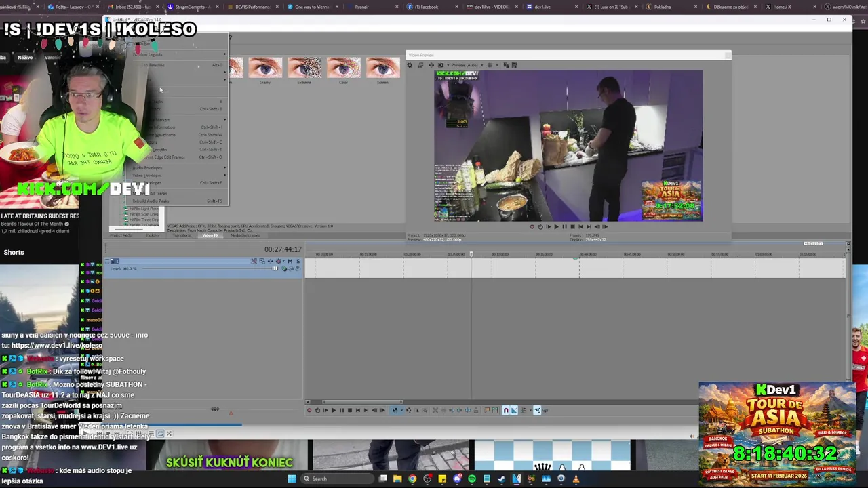Click Record in the Video Preview transport
This screenshot has height=488, width=868.
pyautogui.click(x=532, y=227)
